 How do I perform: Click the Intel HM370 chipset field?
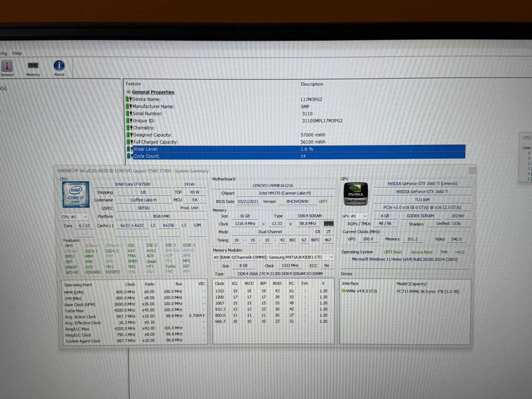(x=285, y=193)
